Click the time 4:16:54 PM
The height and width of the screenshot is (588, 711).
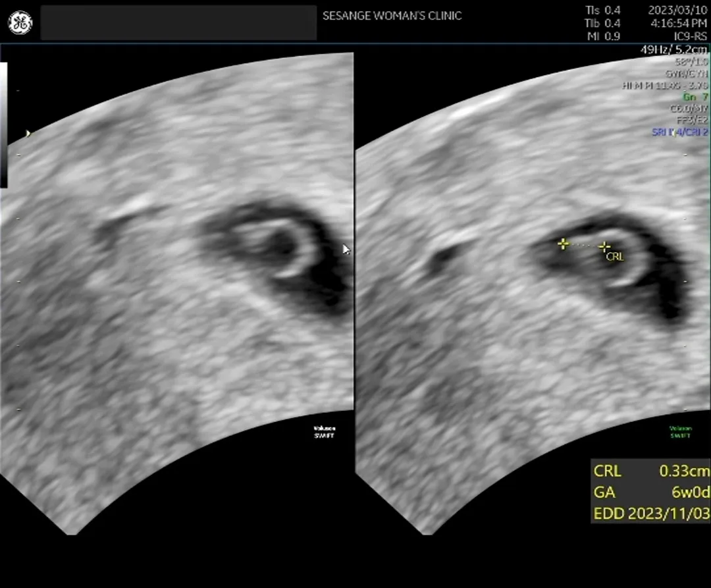pyautogui.click(x=679, y=23)
